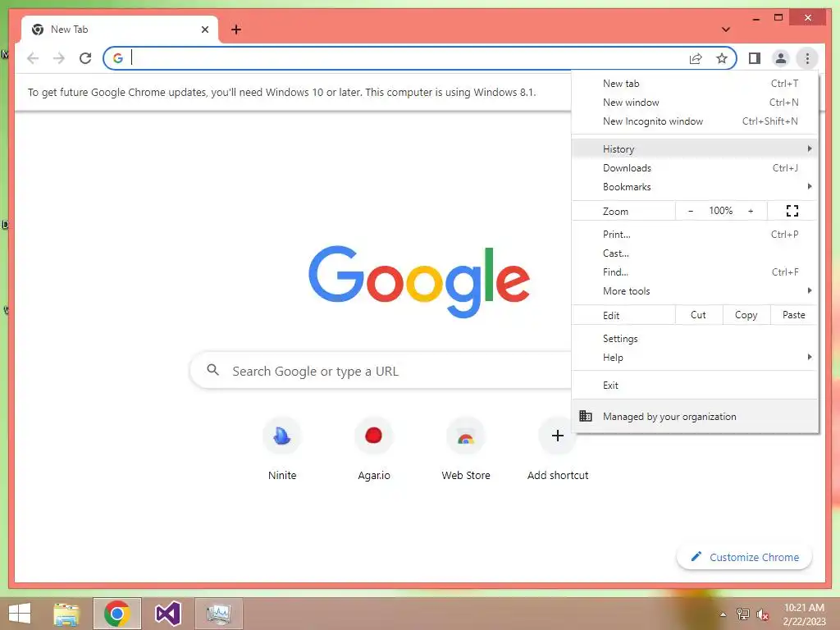
Task: Select New Incognito window menu item
Action: coord(695,121)
